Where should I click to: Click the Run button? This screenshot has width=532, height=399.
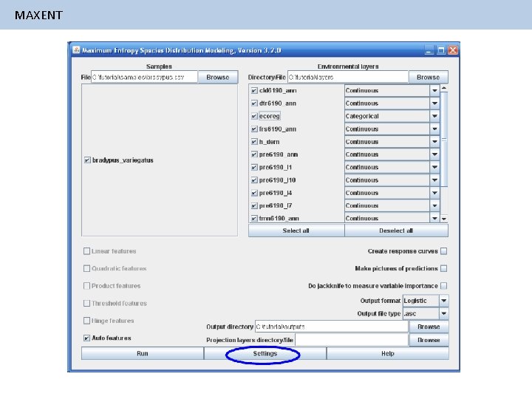[143, 353]
